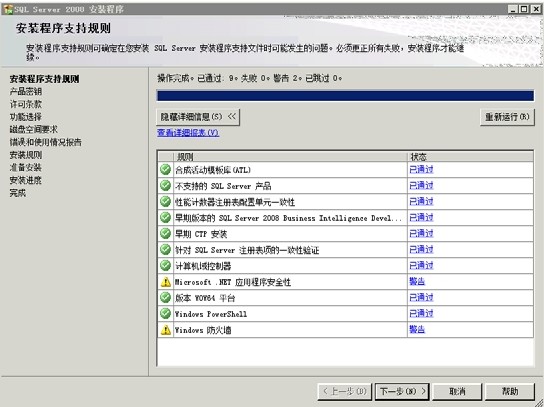The width and height of the screenshot is (544, 407).
Task: Open the 查看详细报表 link
Action: point(188,133)
